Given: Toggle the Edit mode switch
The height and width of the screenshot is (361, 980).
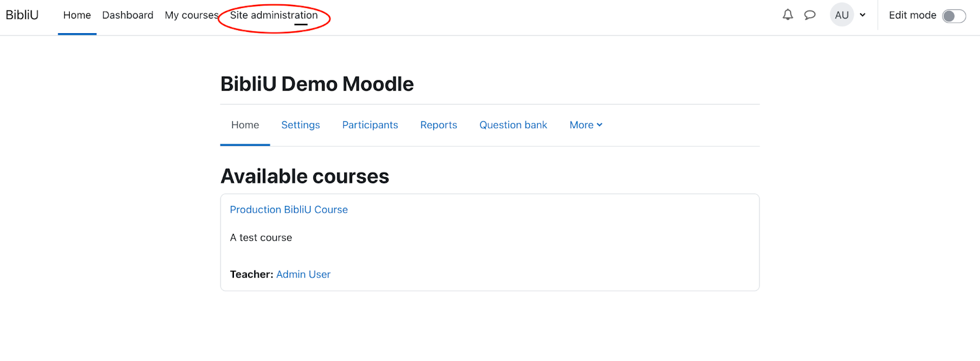Looking at the screenshot, I should pyautogui.click(x=954, y=16).
